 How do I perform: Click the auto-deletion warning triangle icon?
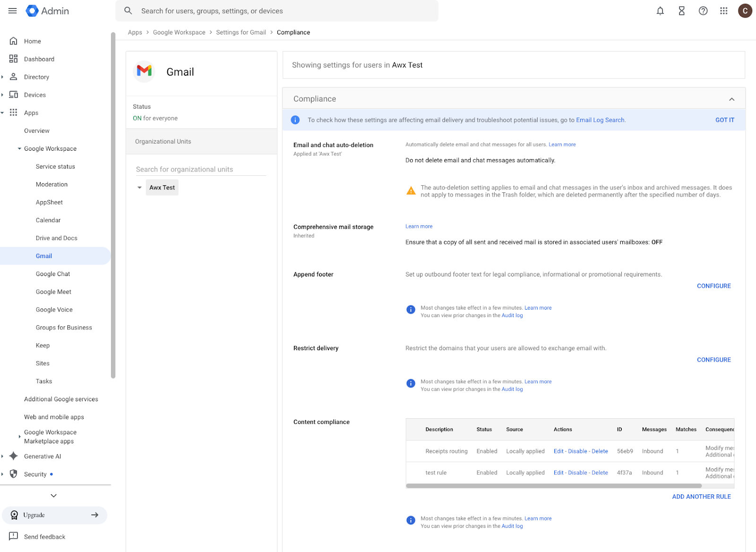tap(411, 191)
